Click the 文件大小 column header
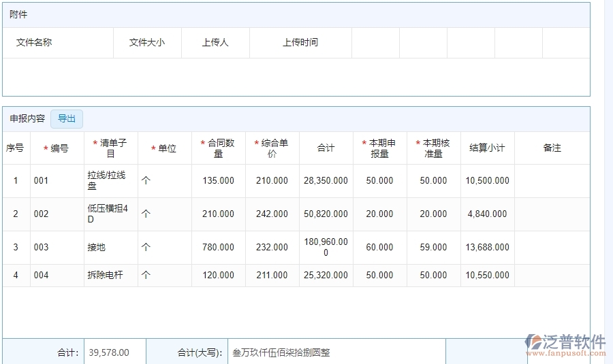This screenshot has width=613, height=364. tap(147, 42)
